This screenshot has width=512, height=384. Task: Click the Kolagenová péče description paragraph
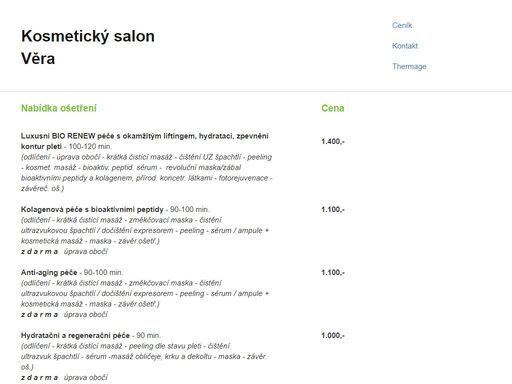click(x=145, y=230)
